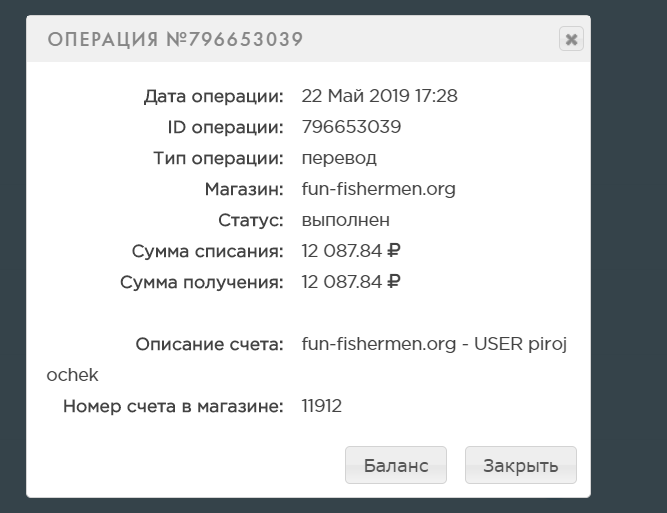The image size is (667, 513).
Task: Click the Дата операции label
Action: coord(214,97)
